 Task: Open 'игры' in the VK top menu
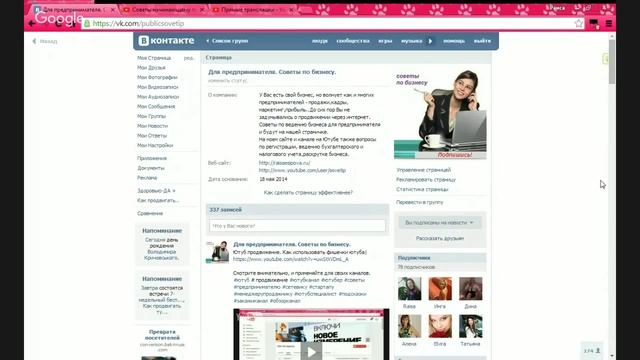tap(385, 41)
